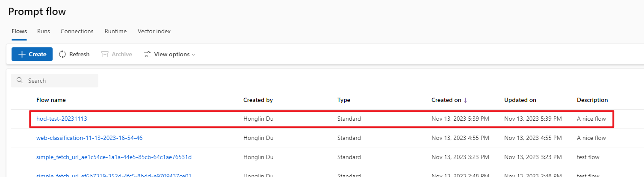Click the plus icon on Create button
Image resolution: width=644 pixels, height=177 pixels.
22,54
